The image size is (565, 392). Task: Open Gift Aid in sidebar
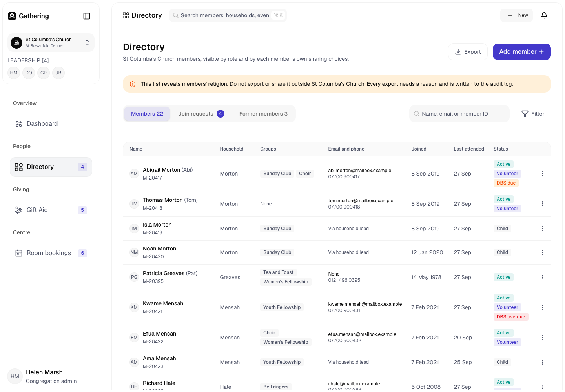click(x=51, y=210)
